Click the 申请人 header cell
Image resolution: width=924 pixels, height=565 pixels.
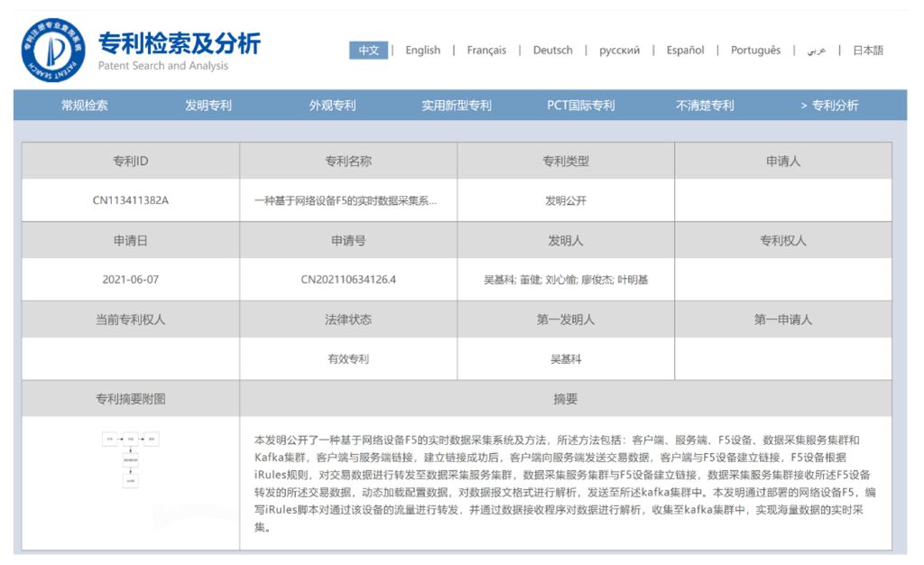point(783,161)
